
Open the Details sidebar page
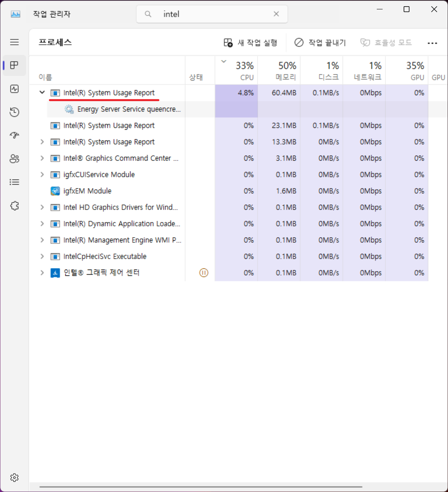tap(14, 182)
